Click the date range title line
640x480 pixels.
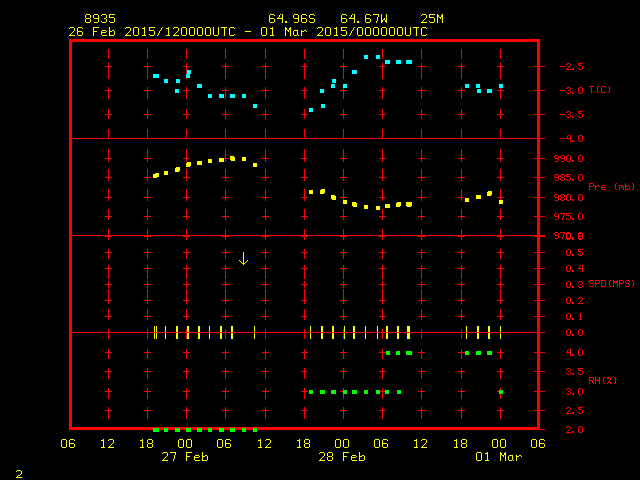(248, 32)
